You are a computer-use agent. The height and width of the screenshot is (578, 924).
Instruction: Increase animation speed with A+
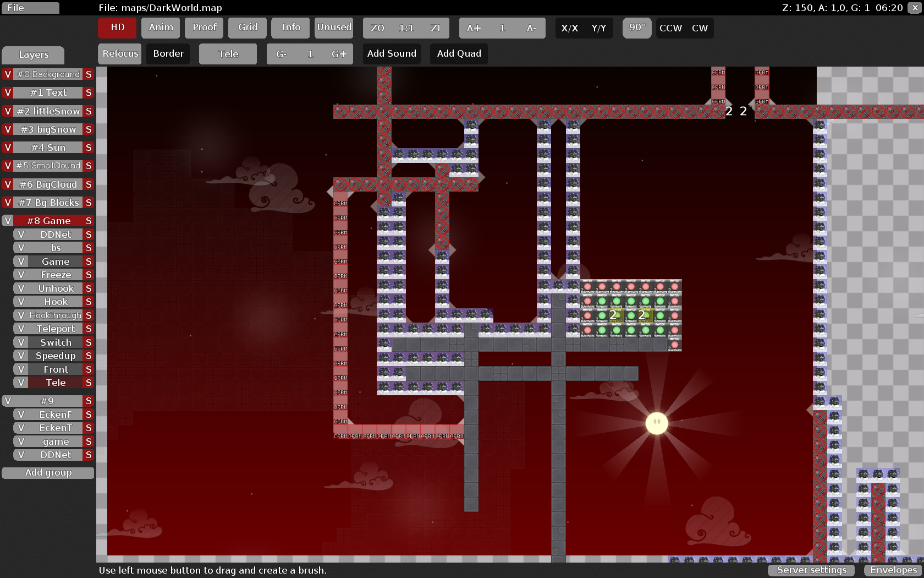(x=474, y=28)
